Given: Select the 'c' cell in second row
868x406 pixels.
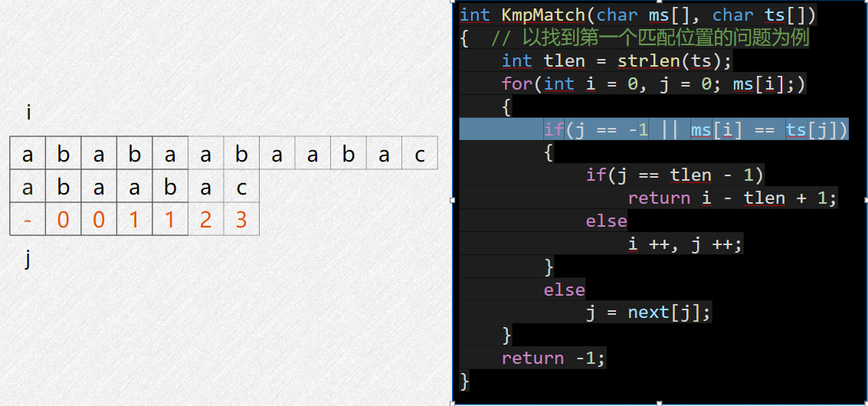Looking at the screenshot, I should click(241, 187).
